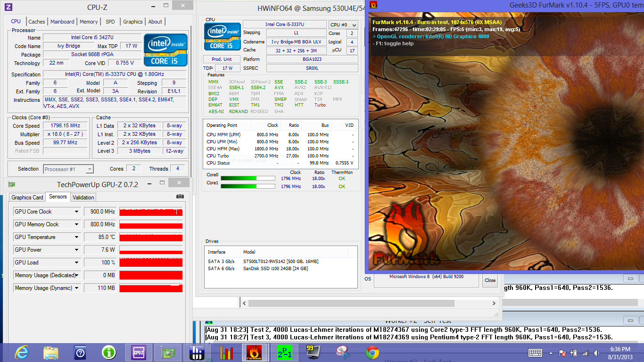The image size is (644, 362).
Task: Open the Graphics Card tab in GPU-Z
Action: click(x=27, y=197)
